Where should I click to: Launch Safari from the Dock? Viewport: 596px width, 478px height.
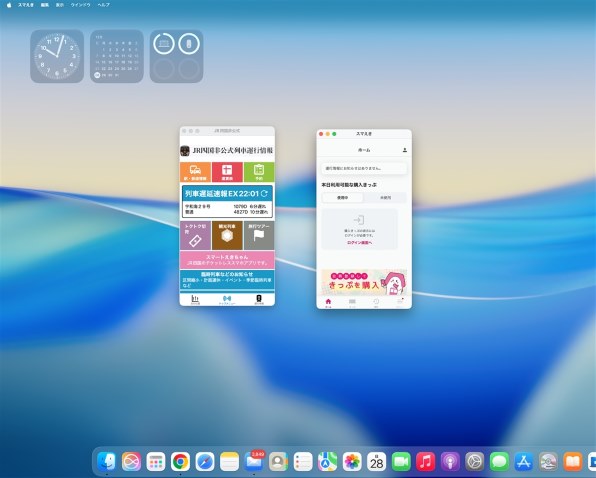[205, 462]
